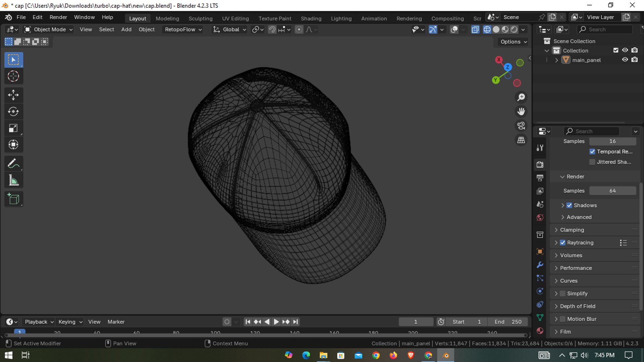The width and height of the screenshot is (644, 362).
Task: Open the Output properties printer tab
Action: coord(540,178)
